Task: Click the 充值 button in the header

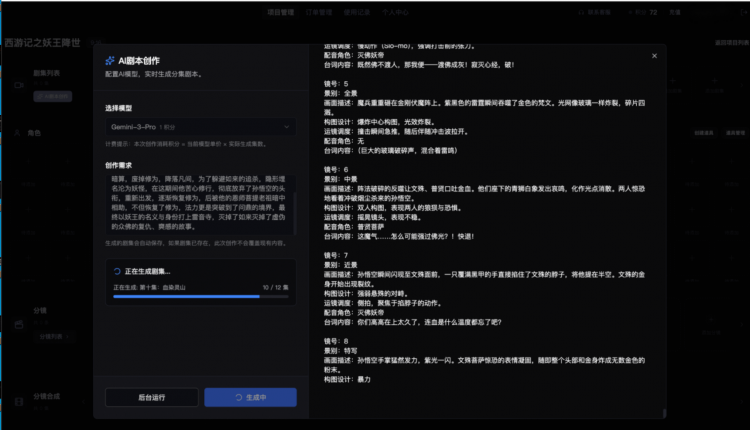Action: pyautogui.click(x=675, y=12)
